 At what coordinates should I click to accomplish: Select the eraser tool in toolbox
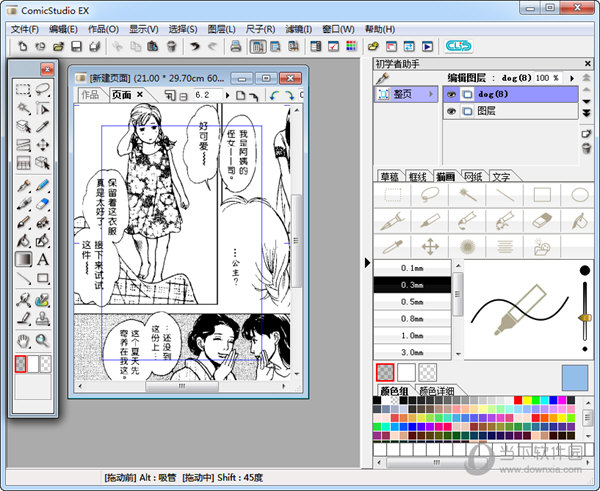[x=43, y=204]
